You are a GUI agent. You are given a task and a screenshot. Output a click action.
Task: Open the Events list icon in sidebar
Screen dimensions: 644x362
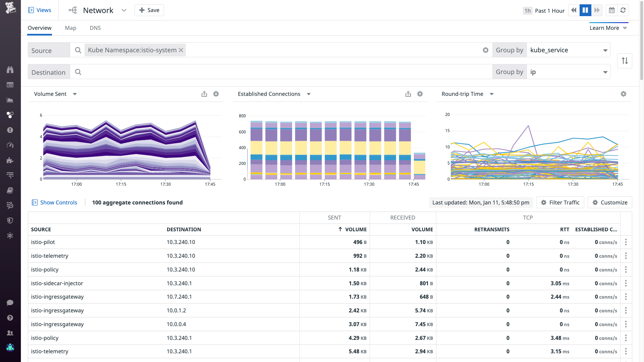(10, 85)
